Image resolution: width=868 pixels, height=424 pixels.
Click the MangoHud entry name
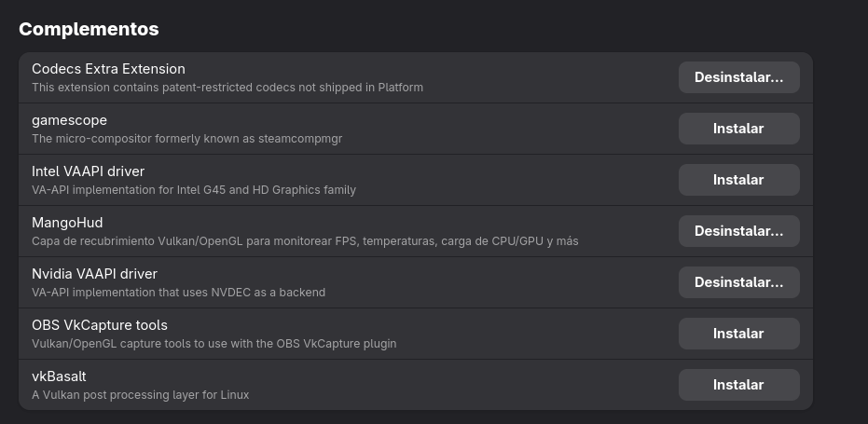click(x=67, y=223)
